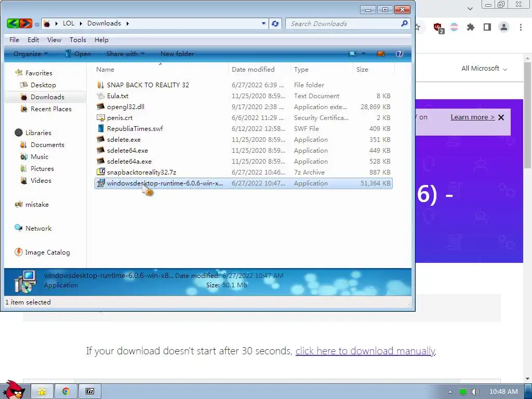Select Music library
Viewport: 532px width, 399px height.
[39, 156]
